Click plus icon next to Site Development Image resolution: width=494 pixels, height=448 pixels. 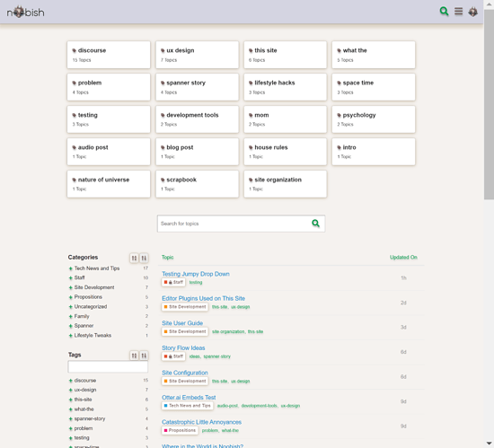[71, 288]
